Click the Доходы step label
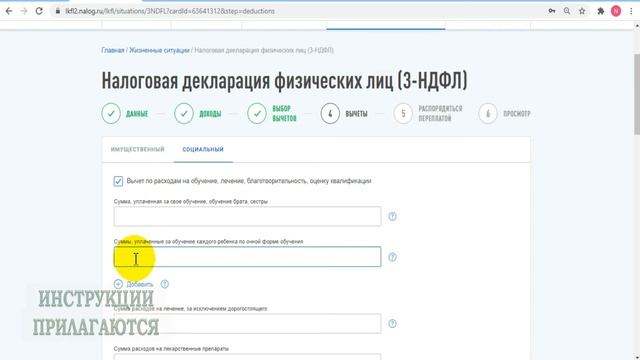The width and height of the screenshot is (640, 360). tap(210, 114)
